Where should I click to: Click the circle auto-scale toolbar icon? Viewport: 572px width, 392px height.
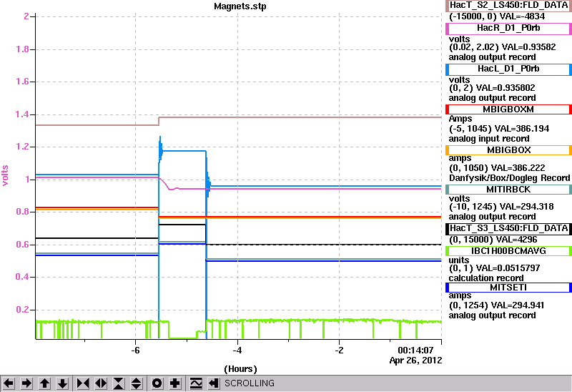[x=157, y=383]
